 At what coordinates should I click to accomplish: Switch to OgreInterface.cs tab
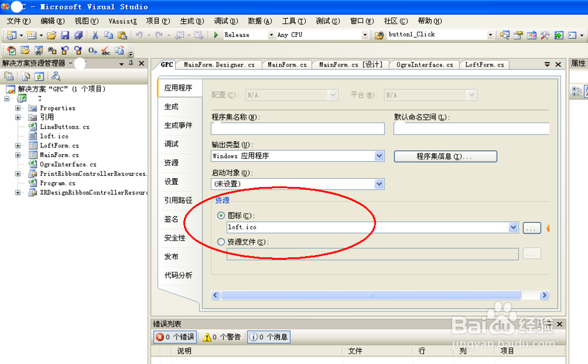425,65
